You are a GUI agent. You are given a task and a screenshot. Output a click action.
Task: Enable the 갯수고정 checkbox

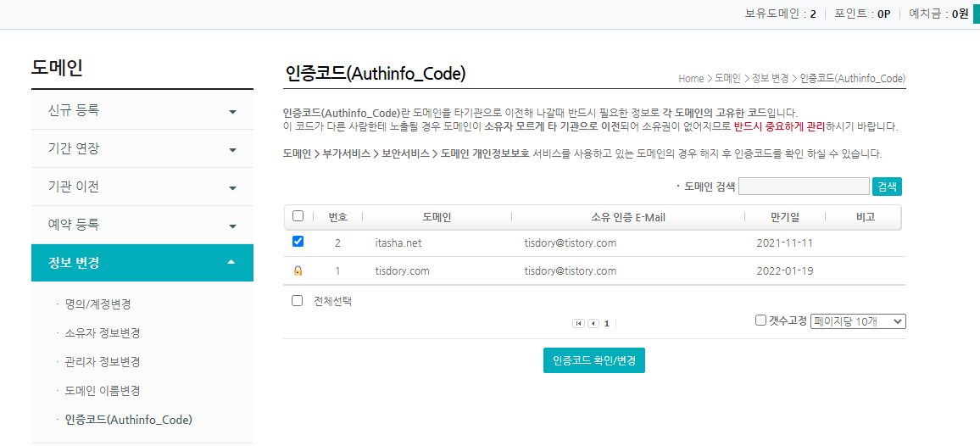coord(760,321)
